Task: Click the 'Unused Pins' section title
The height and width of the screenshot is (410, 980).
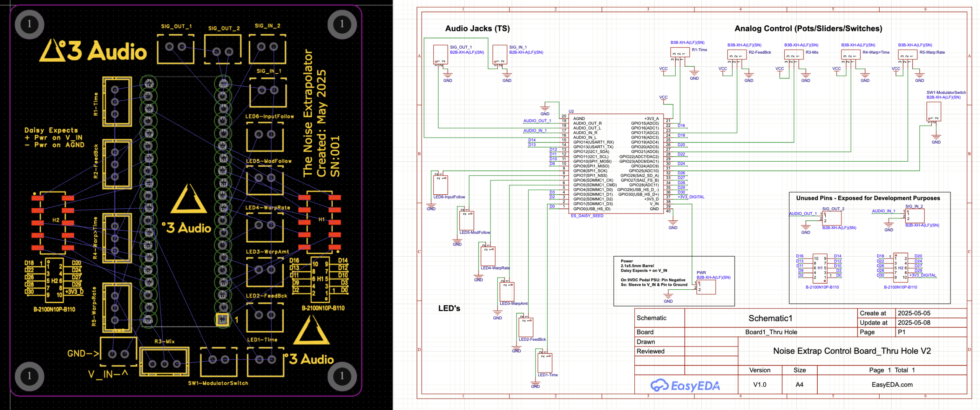Action: (x=867, y=198)
